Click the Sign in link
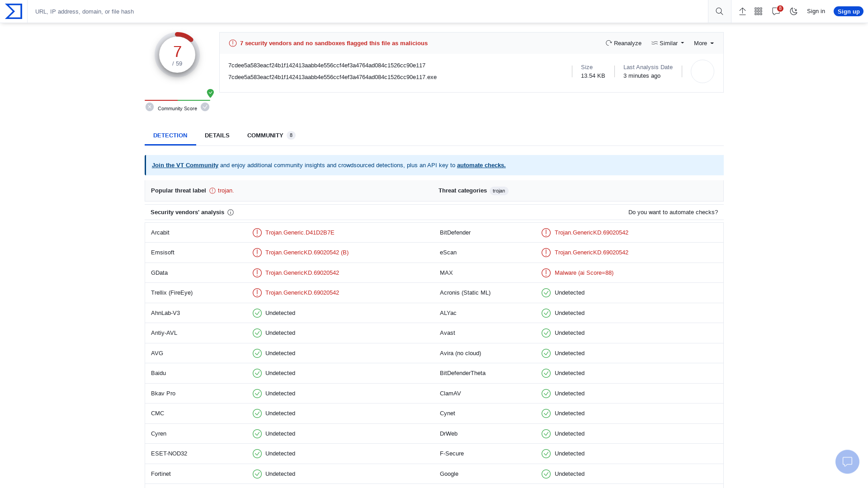Viewport: 868px width, 488px height. tap(816, 11)
